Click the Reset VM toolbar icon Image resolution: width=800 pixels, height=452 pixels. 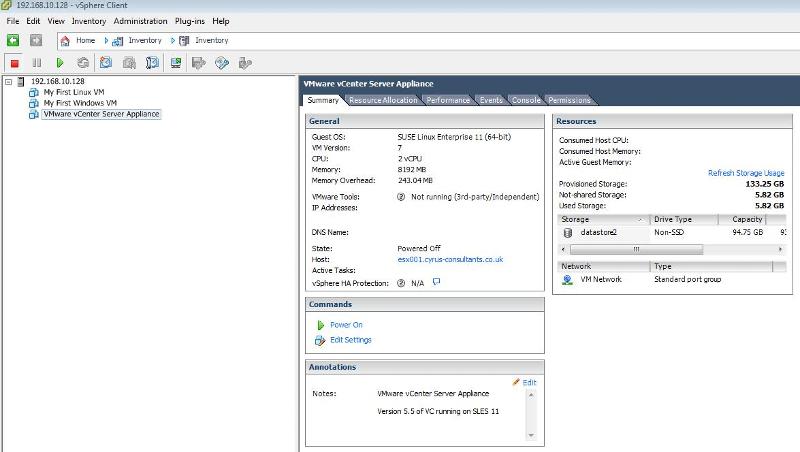tap(83, 63)
